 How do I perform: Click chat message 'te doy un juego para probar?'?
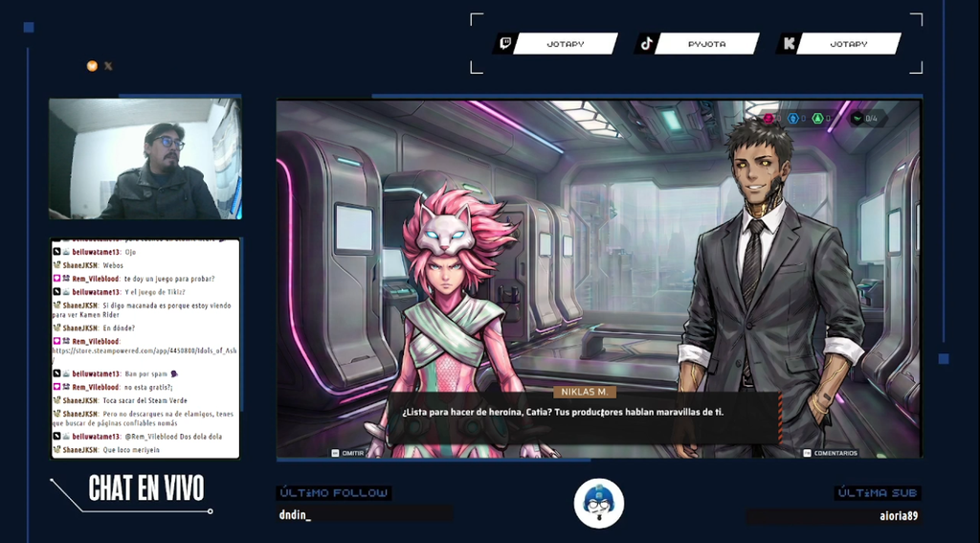click(x=169, y=279)
